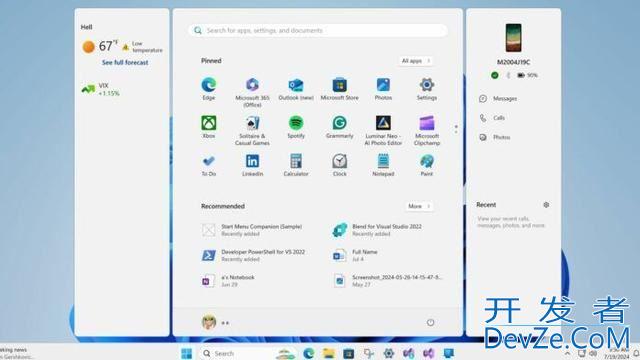This screenshot has width=640, height=360.
Task: Launch the Photos pinned app
Action: pyautogui.click(x=383, y=89)
